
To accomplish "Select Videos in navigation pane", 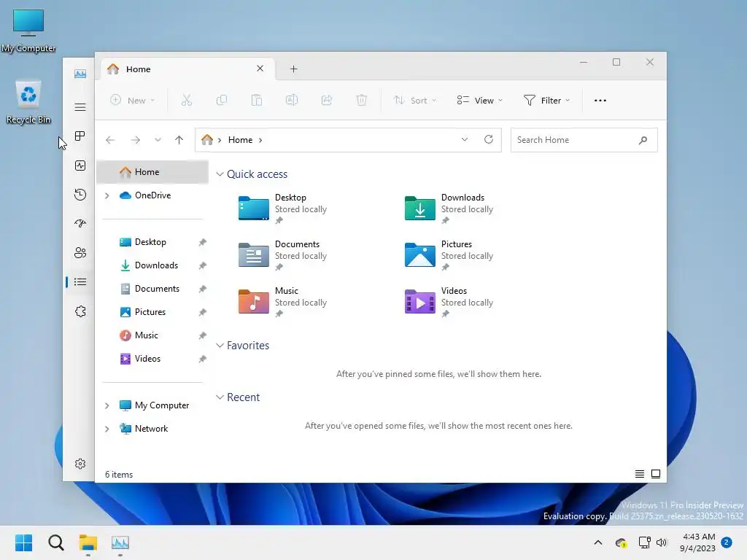I will [152, 359].
